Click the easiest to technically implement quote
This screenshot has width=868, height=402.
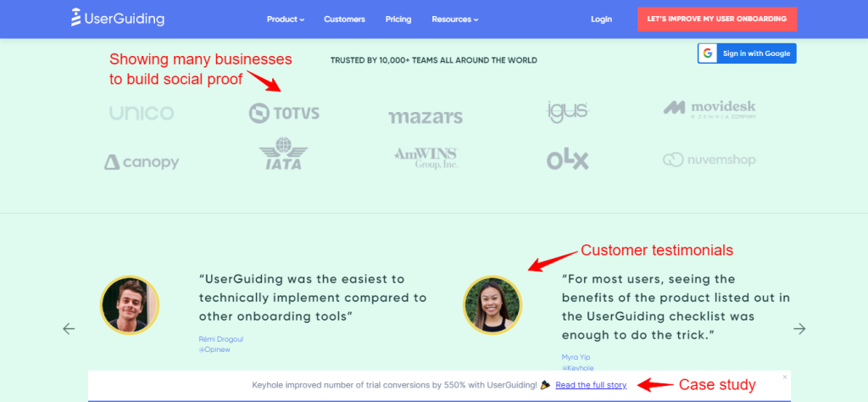[313, 298]
